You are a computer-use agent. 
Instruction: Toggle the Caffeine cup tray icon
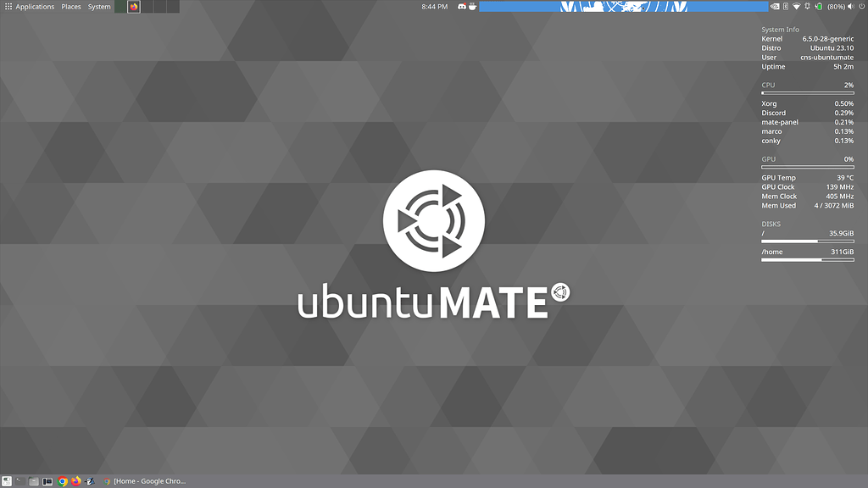point(472,7)
